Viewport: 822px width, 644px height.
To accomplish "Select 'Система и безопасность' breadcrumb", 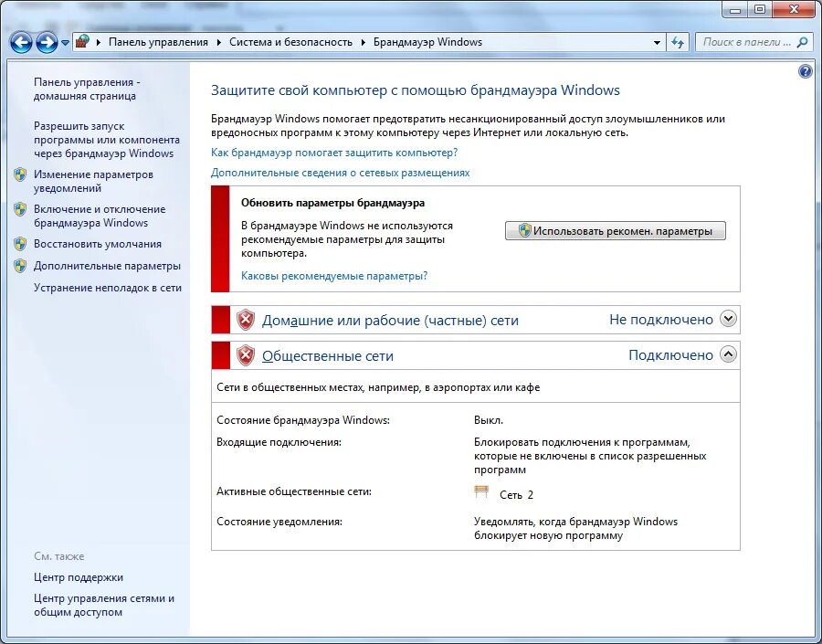I will 291,42.
